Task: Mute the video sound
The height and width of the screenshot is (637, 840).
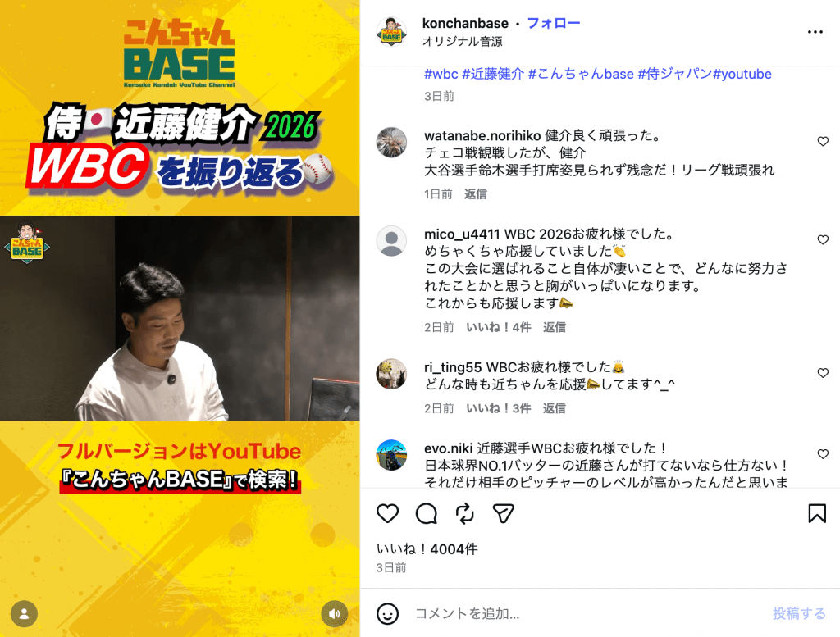Action: (x=335, y=613)
